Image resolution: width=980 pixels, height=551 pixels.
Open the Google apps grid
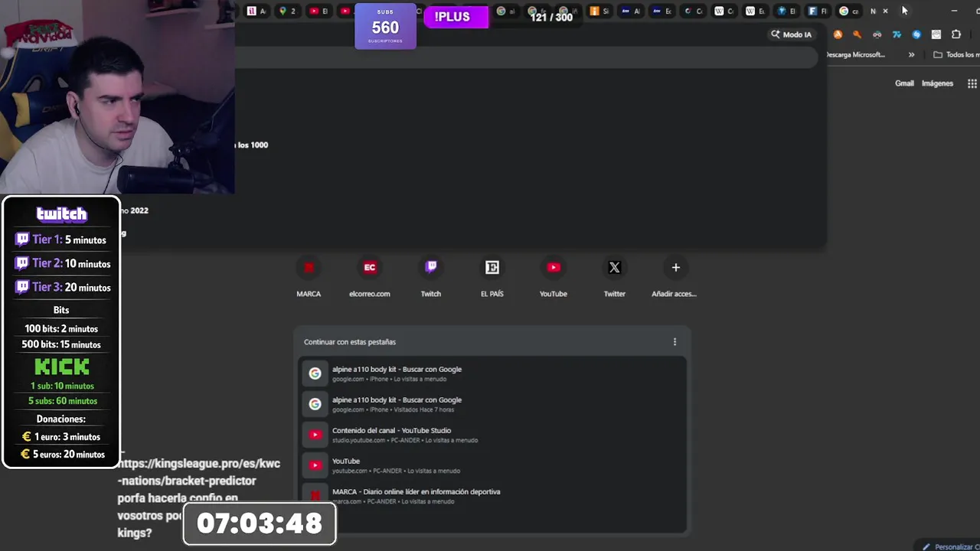click(x=972, y=83)
